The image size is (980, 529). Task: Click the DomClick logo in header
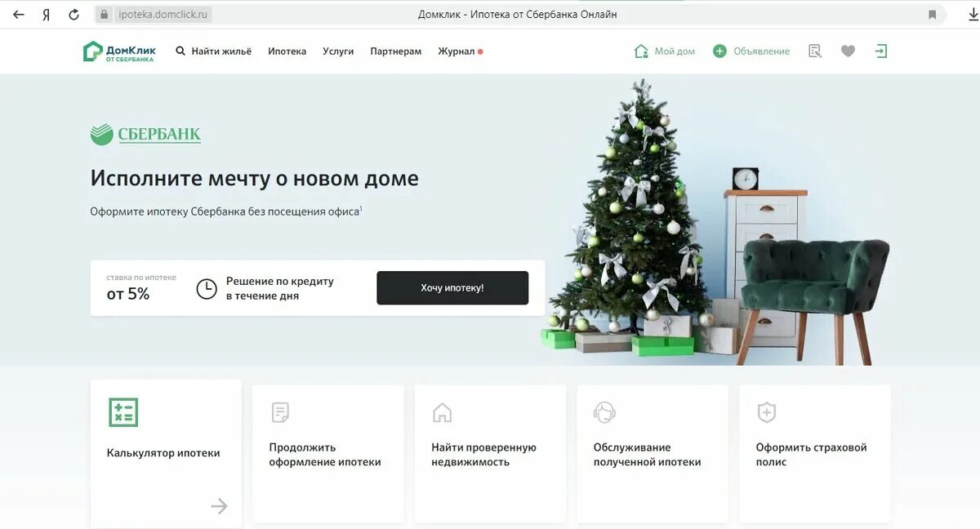click(119, 51)
